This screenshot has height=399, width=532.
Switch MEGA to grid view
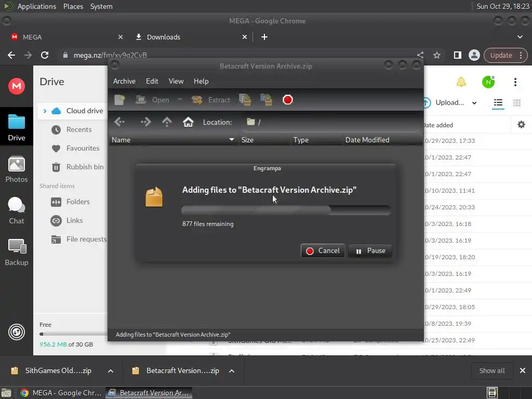click(517, 102)
